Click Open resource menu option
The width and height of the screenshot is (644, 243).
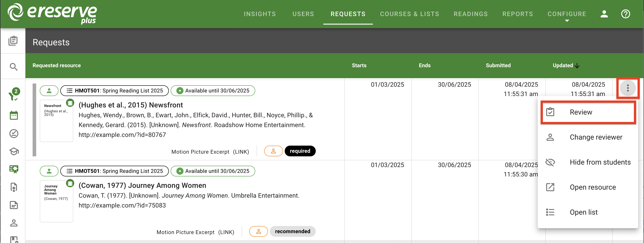coord(592,187)
